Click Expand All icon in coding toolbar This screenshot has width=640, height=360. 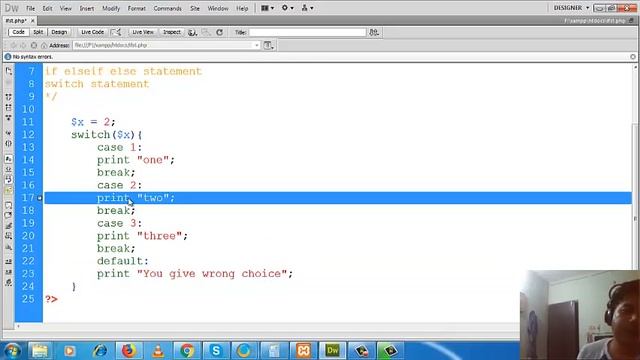pyautogui.click(x=9, y=118)
